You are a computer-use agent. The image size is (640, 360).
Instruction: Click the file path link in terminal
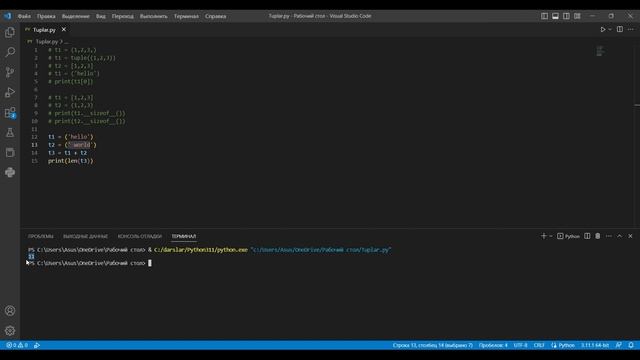coord(321,249)
